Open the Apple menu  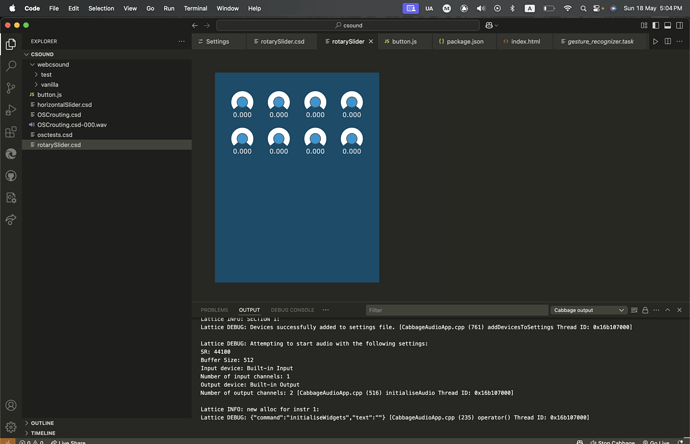[12, 8]
